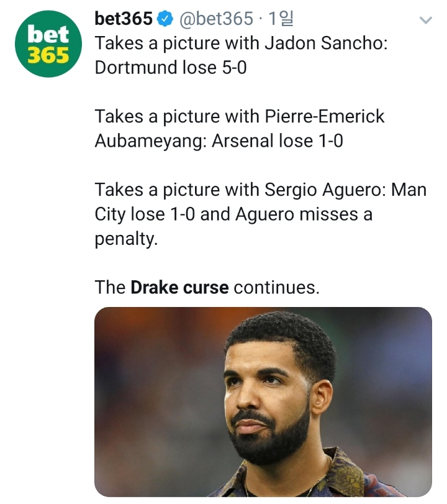Click the word continues.
The width and height of the screenshot is (447, 504).
tap(276, 287)
